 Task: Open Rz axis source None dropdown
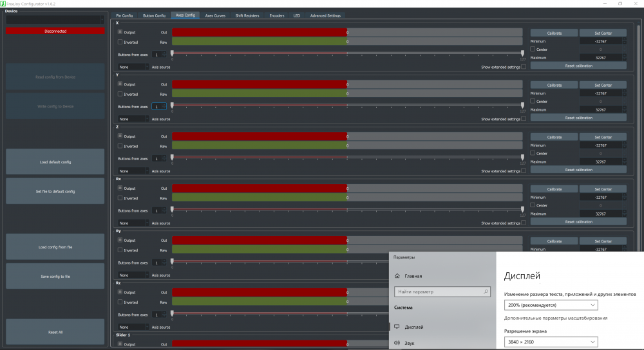(x=133, y=327)
